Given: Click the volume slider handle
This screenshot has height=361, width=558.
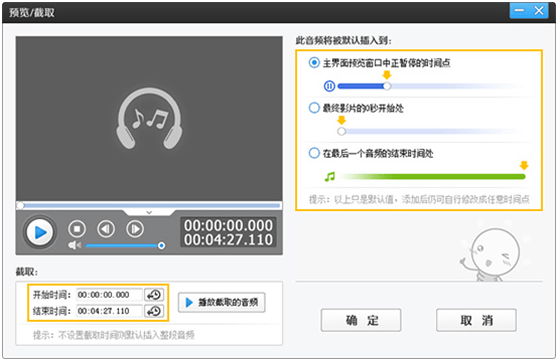Looking at the screenshot, I should click(x=161, y=246).
